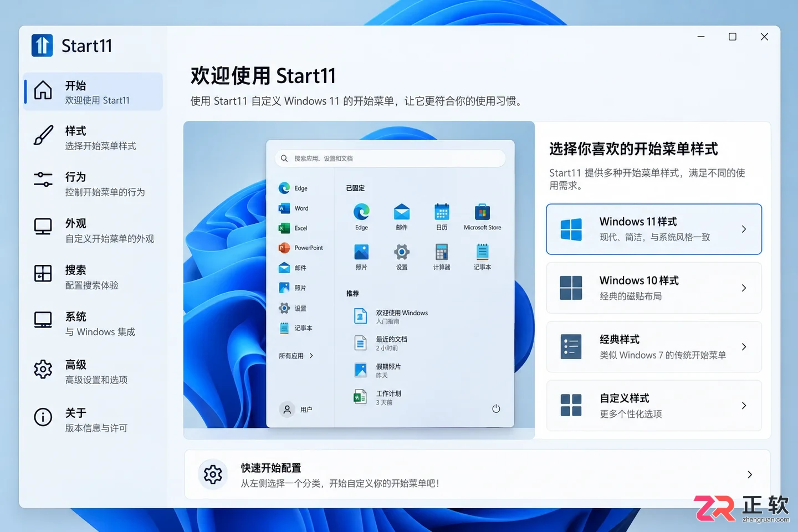Click the 快速开始配置 gear icon

pos(213,474)
